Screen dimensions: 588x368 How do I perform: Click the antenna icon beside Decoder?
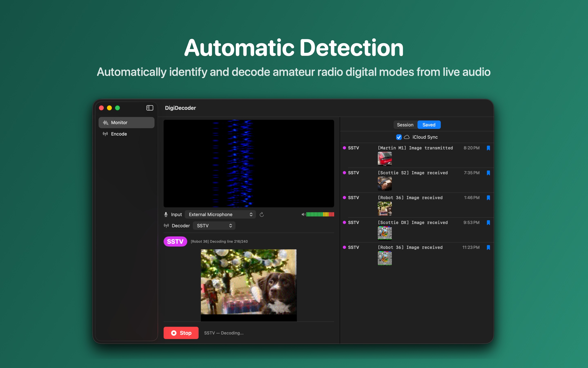166,226
